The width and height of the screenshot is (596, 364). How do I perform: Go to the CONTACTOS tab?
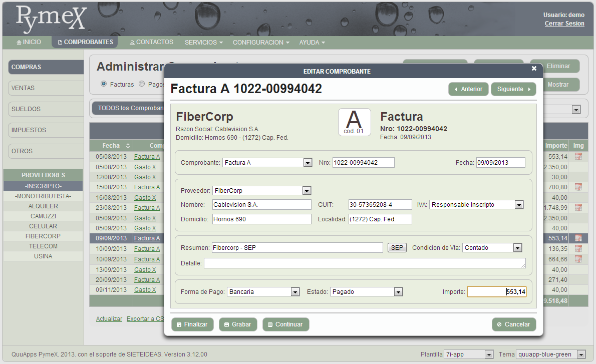pos(151,42)
